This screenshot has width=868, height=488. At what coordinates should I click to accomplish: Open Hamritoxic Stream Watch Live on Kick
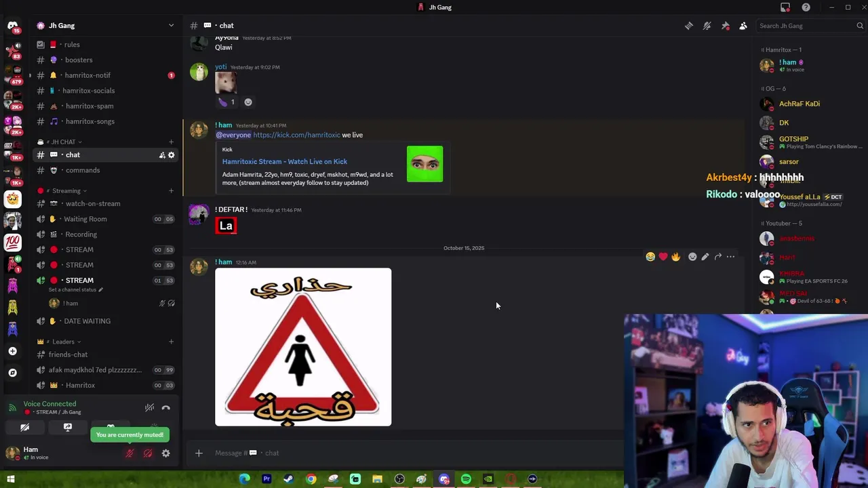tap(285, 161)
